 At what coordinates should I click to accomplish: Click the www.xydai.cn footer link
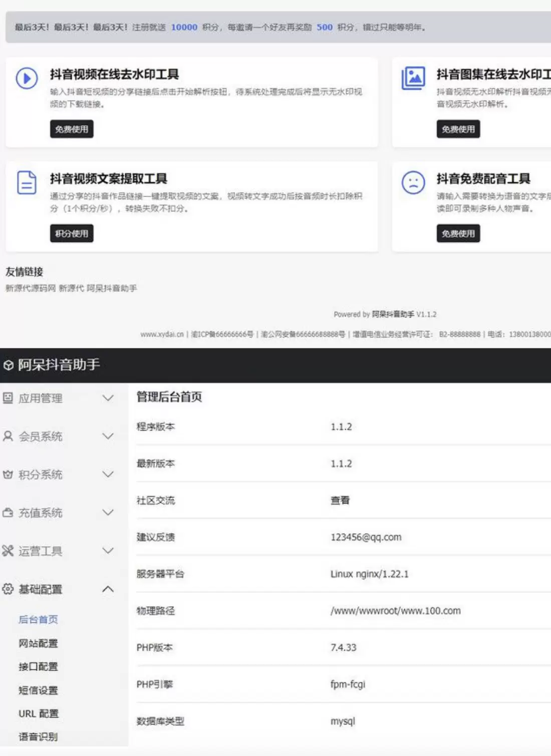[162, 334]
